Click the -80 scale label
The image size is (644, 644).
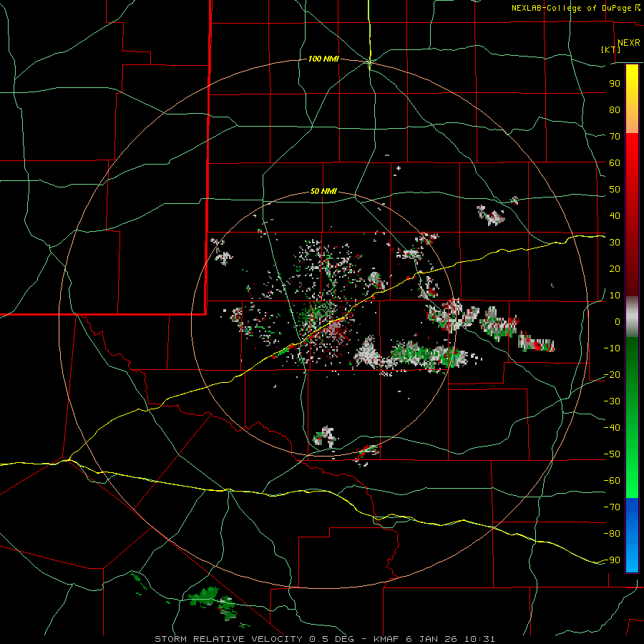coord(612,534)
